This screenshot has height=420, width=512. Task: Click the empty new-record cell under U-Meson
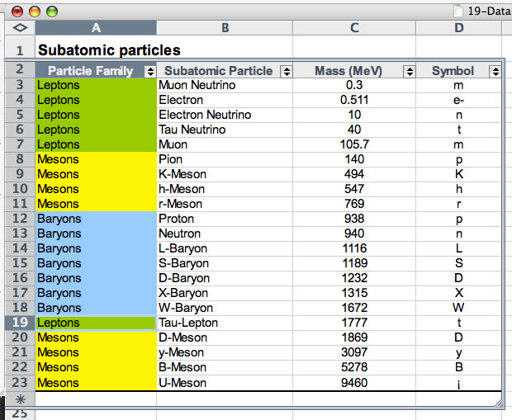click(225, 399)
